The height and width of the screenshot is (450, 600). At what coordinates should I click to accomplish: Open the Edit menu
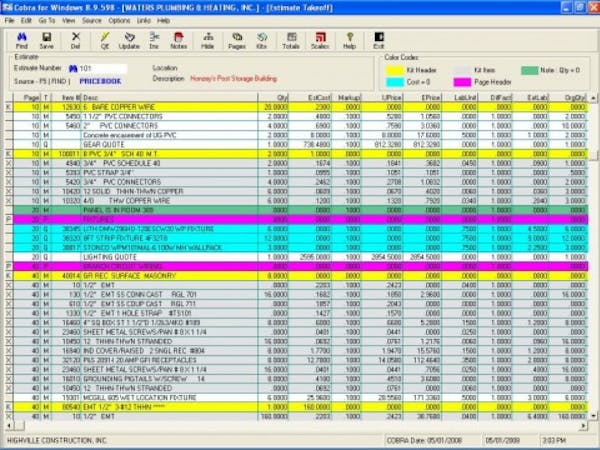tap(26, 21)
